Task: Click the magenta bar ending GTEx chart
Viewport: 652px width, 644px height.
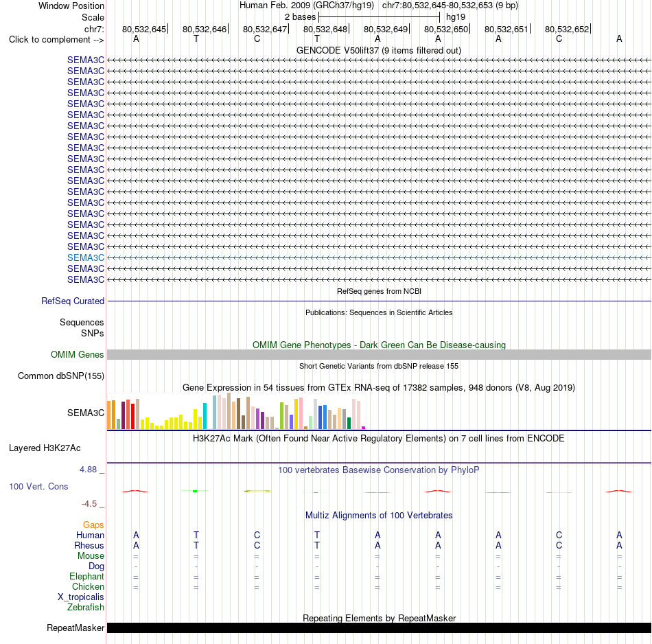Action: click(x=364, y=428)
